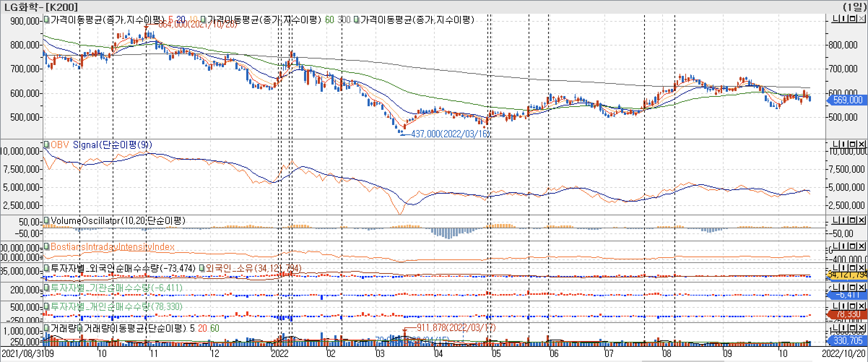Toggle the OBV legend marker
Viewport: 868px width, 362px height.
(x=47, y=145)
